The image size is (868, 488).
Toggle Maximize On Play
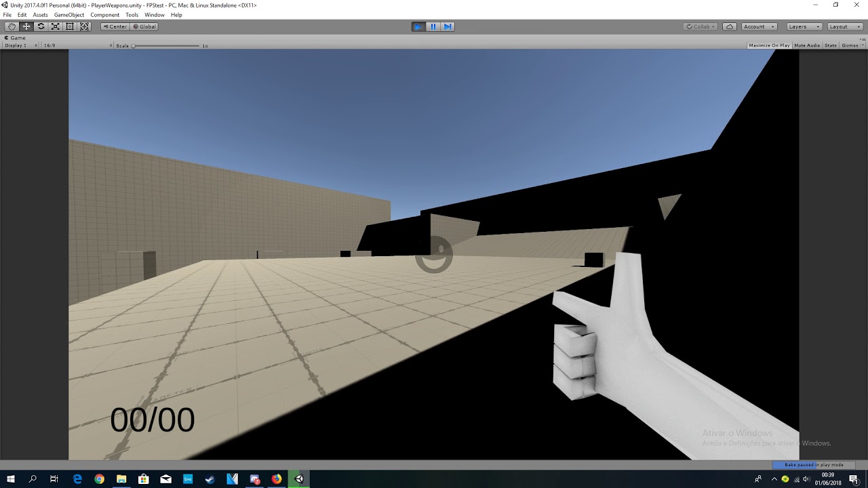[x=769, y=45]
